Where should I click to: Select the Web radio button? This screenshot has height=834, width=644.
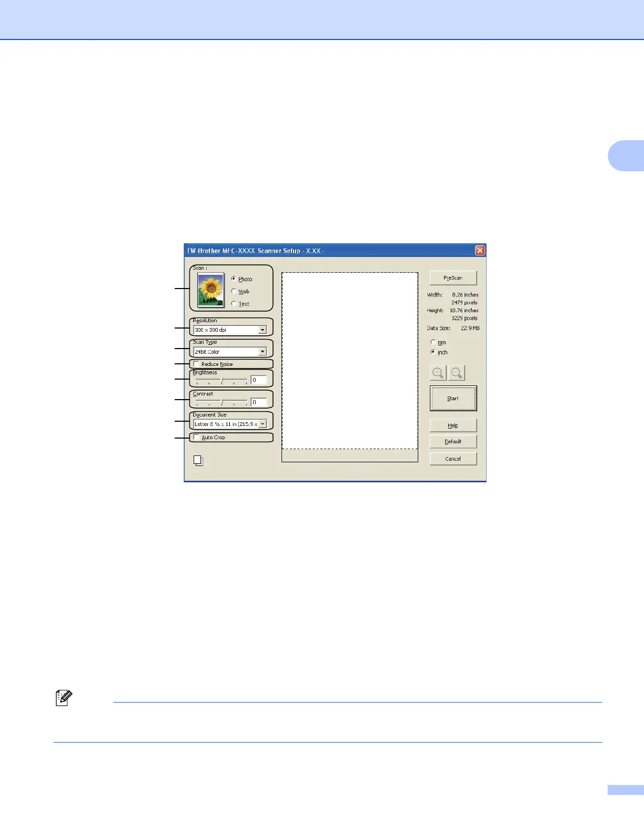[234, 291]
